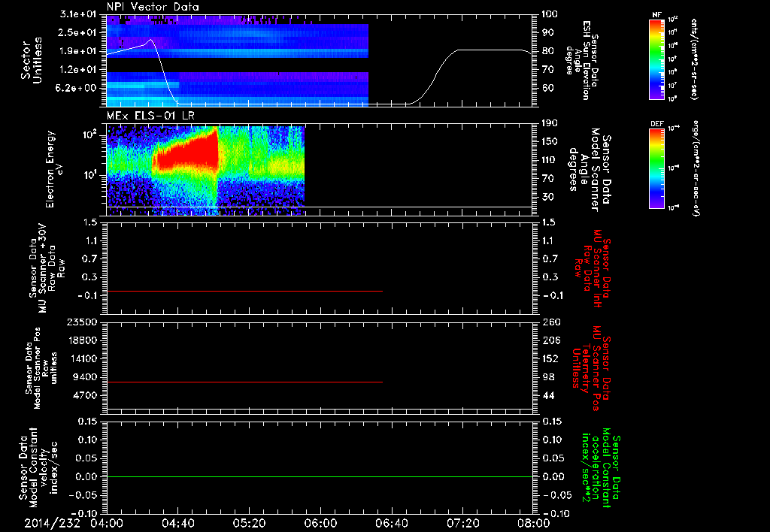Click the red "MU Scanner Int Raw Data" label
This screenshot has height=532, width=770.
pos(593,268)
